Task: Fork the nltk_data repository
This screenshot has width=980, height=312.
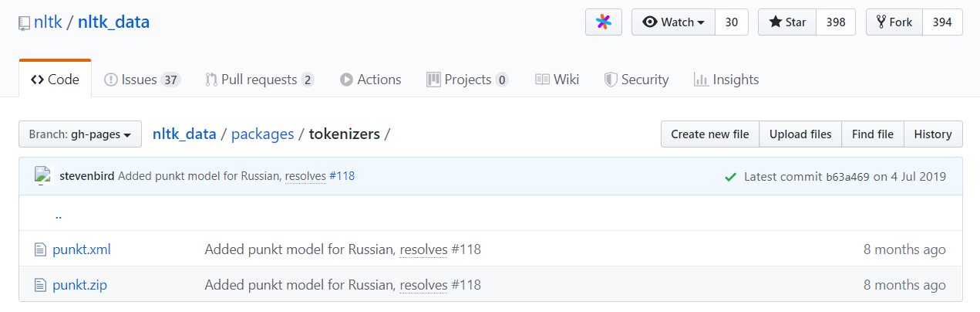Action: (x=894, y=22)
